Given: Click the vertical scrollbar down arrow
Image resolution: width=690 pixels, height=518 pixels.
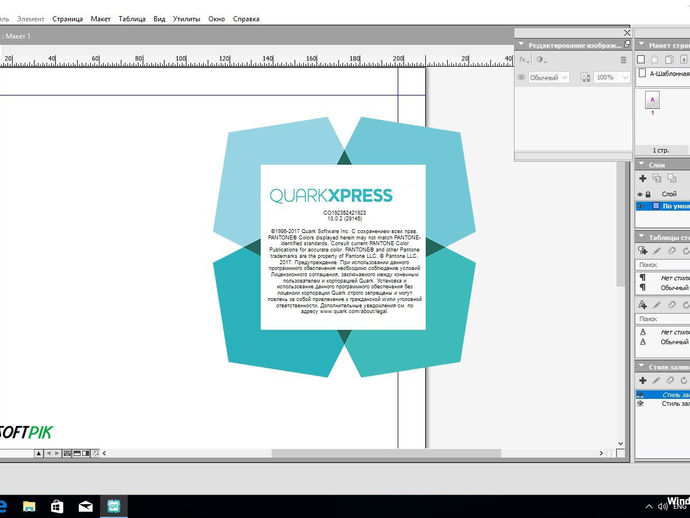Looking at the screenshot, I should [620, 444].
